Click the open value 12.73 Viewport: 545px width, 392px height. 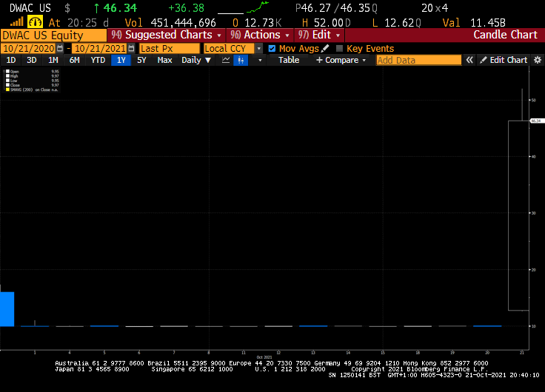[x=259, y=23]
